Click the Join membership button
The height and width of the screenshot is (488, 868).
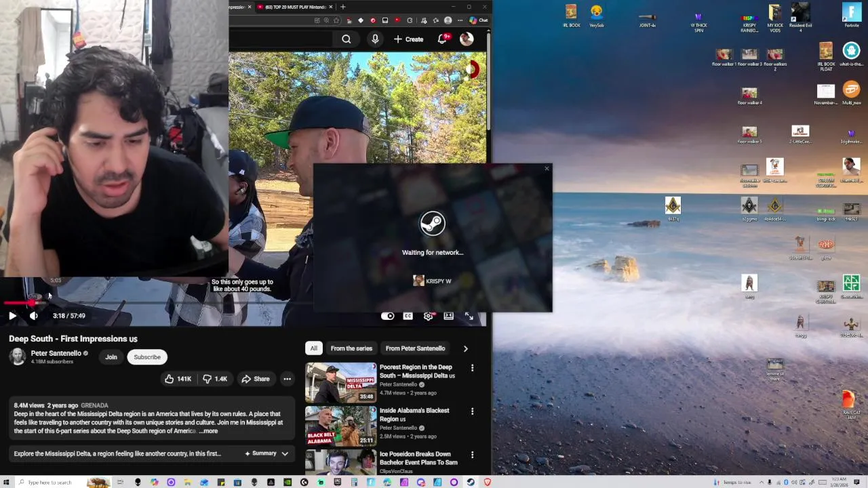coord(111,357)
